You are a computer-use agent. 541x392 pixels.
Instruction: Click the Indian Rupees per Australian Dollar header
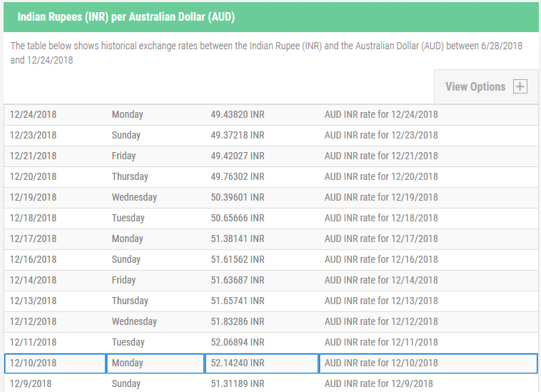(126, 17)
